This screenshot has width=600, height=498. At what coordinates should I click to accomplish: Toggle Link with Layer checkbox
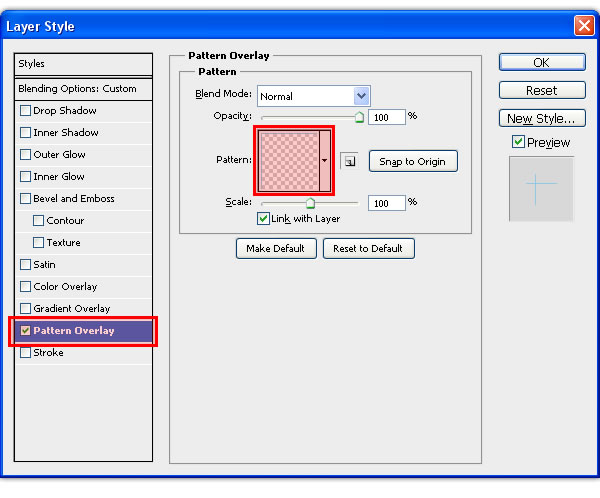point(263,219)
